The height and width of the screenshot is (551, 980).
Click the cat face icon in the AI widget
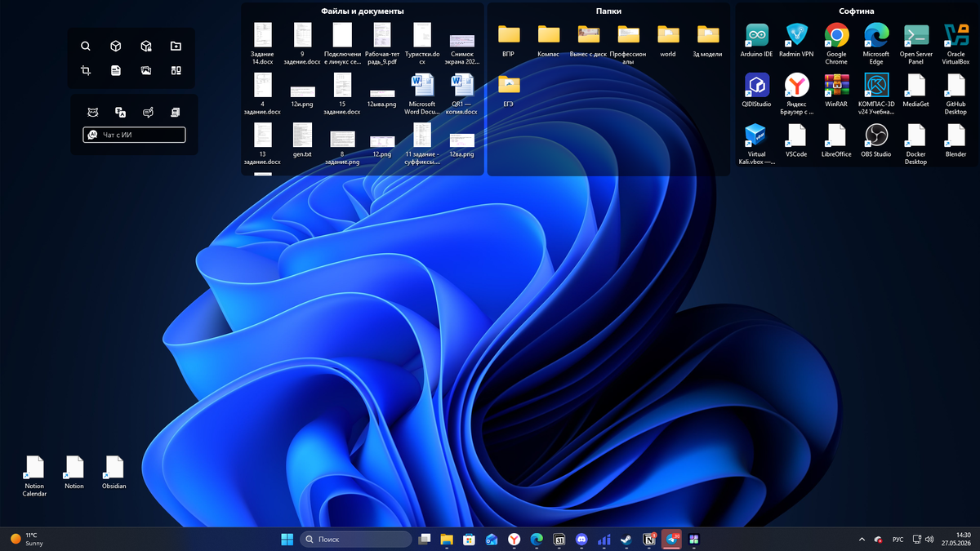pos(93,112)
